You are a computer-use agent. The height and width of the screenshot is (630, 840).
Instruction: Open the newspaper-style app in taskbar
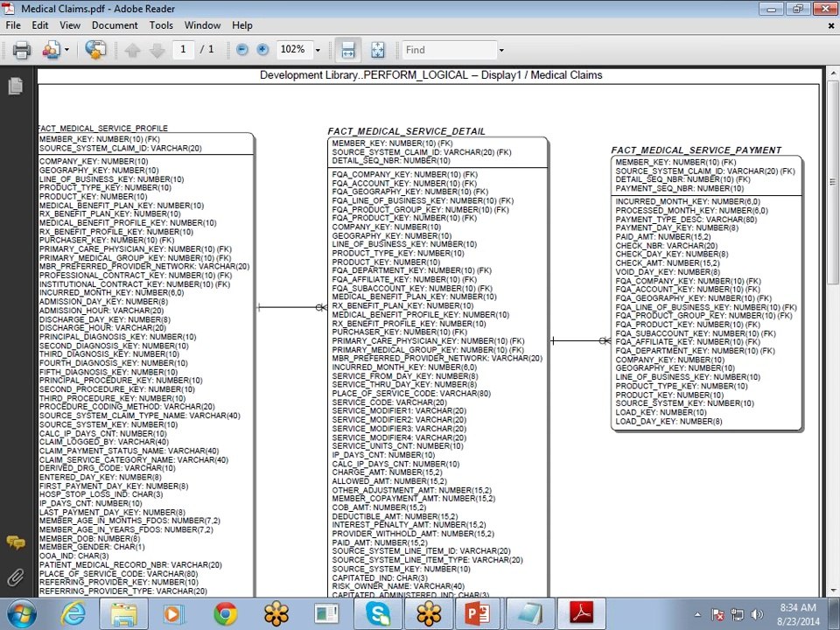pos(326,613)
